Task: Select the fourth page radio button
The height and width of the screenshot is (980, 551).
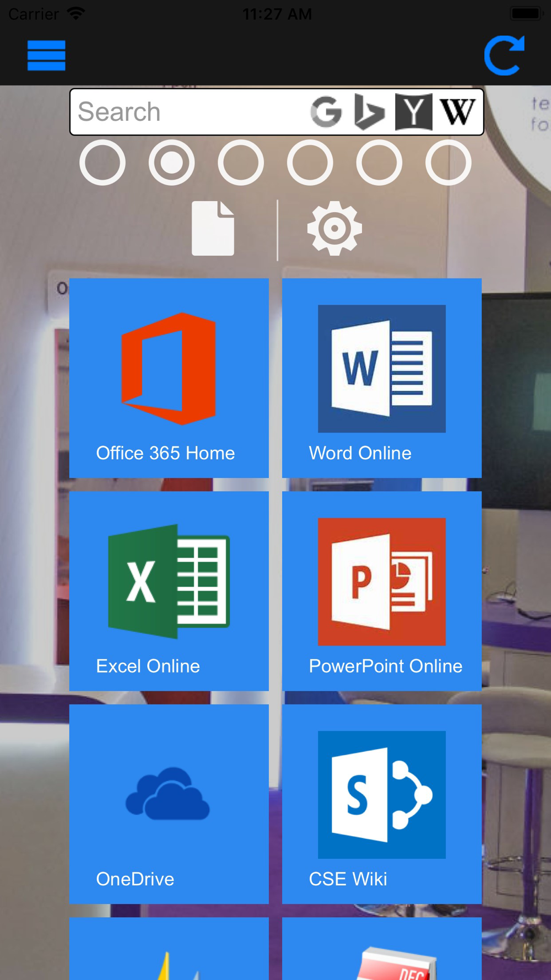Action: click(x=310, y=163)
